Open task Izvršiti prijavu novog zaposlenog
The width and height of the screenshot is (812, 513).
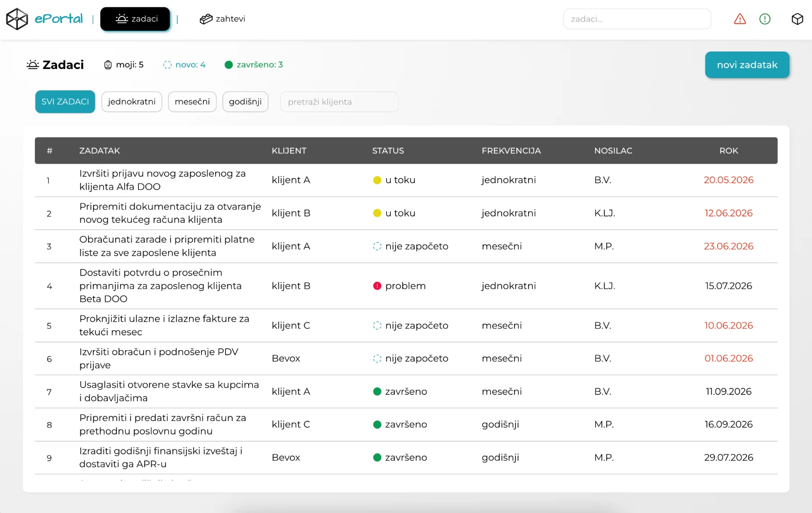click(x=162, y=180)
